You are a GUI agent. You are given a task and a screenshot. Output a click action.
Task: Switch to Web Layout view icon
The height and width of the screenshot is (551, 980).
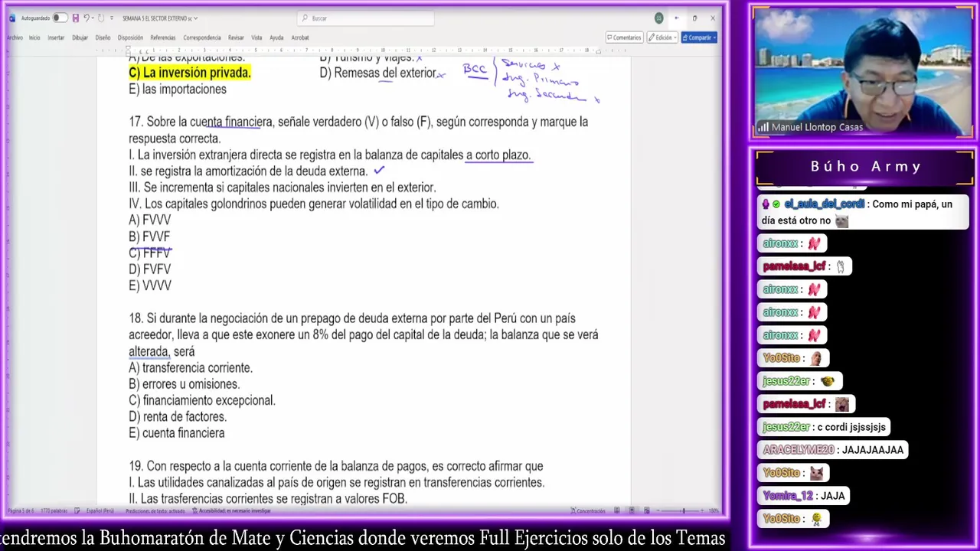(646, 510)
